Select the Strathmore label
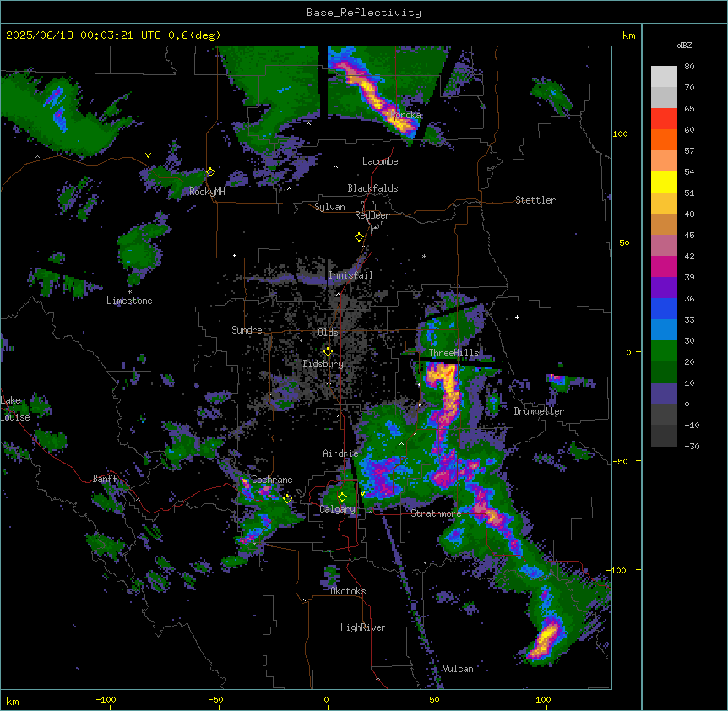Screen dimensions: 728x711 point(436,513)
